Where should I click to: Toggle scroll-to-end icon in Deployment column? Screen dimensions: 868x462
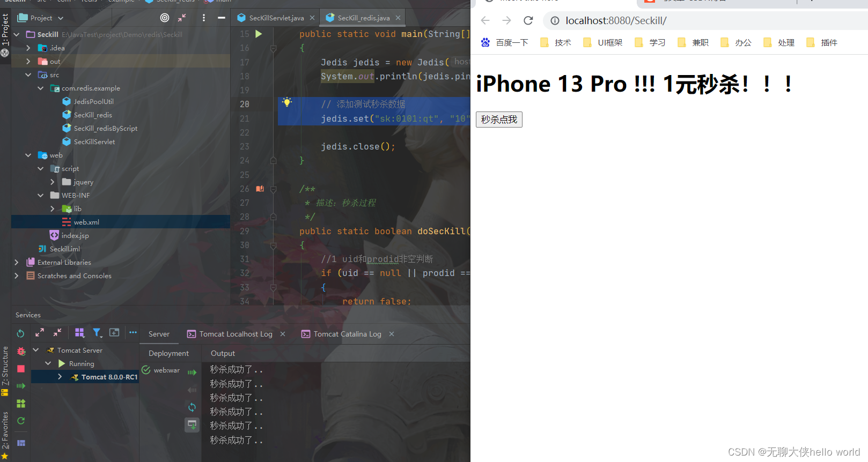coord(192,425)
